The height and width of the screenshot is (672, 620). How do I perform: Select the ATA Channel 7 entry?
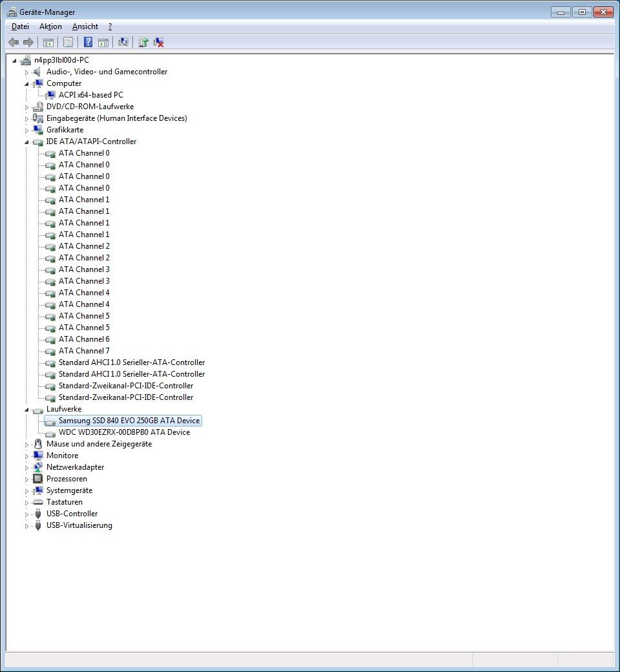tap(84, 351)
